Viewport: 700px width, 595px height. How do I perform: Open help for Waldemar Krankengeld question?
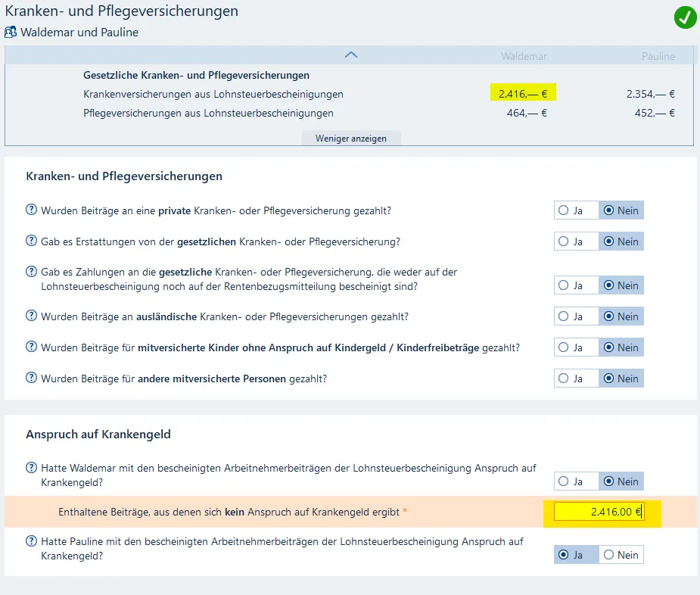pyautogui.click(x=32, y=468)
